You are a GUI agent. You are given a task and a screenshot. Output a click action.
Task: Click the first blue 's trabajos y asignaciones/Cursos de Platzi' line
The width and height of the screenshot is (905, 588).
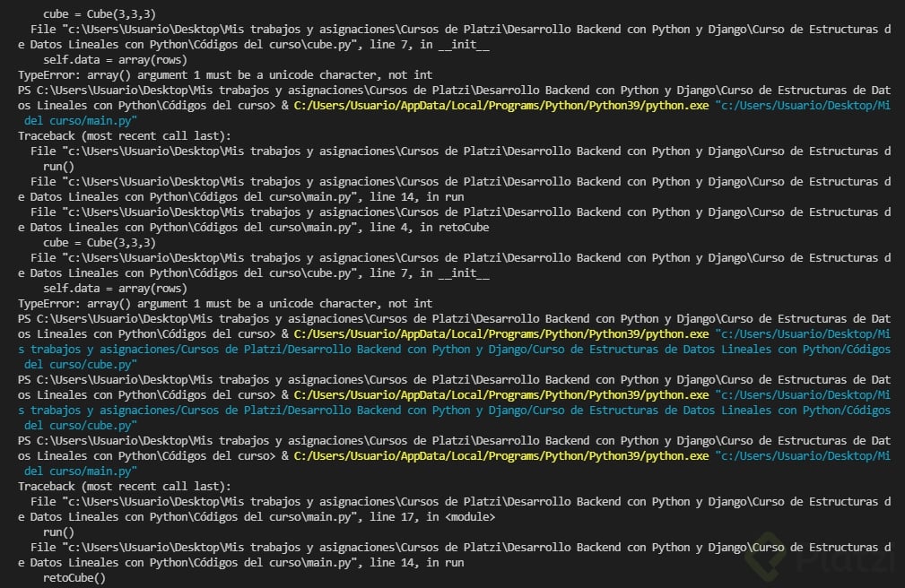point(454,349)
